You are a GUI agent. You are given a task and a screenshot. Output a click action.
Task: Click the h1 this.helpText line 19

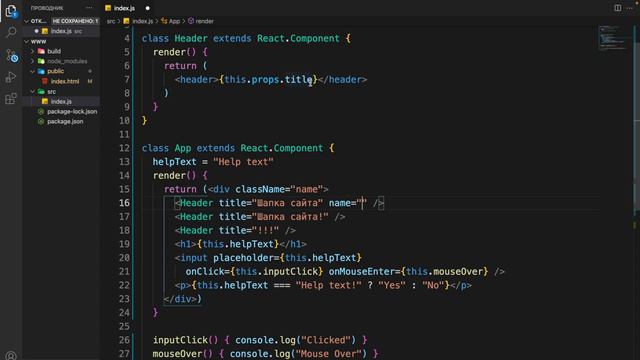tap(241, 244)
